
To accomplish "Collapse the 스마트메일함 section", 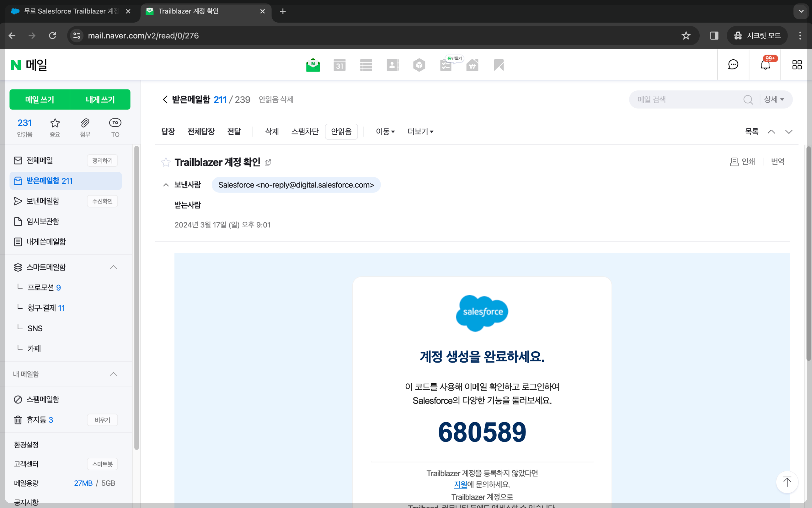I will coord(114,267).
